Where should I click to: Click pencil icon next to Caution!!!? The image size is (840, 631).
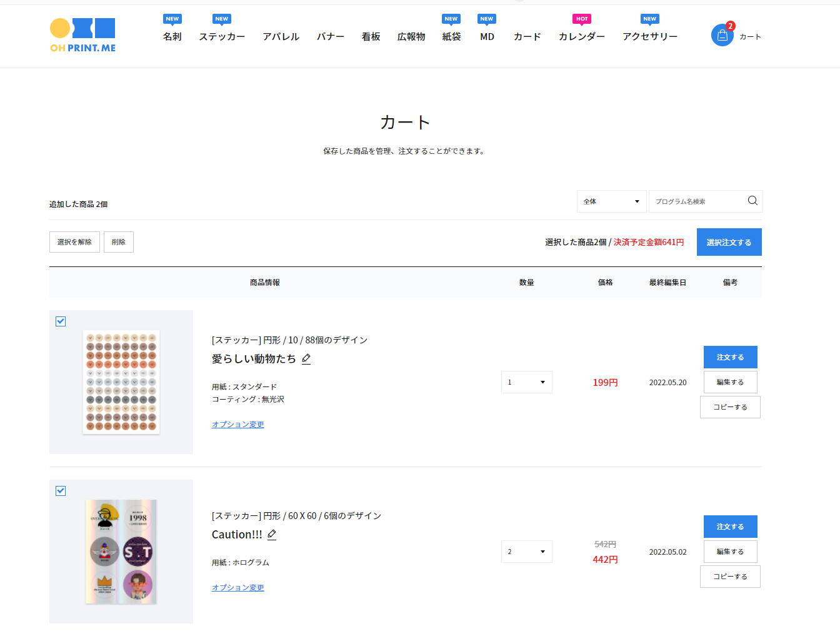pyautogui.click(x=272, y=535)
